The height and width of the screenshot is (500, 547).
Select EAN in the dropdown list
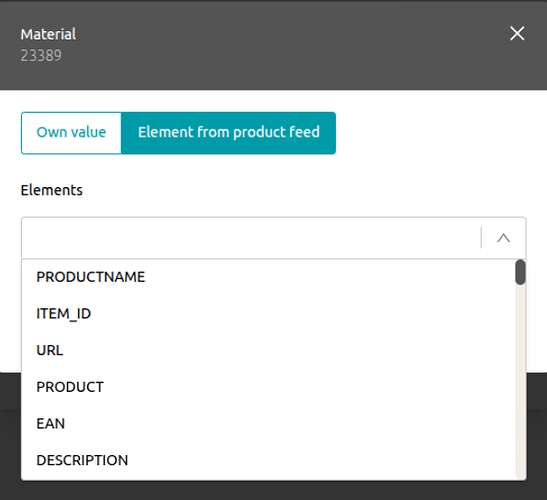click(268, 424)
